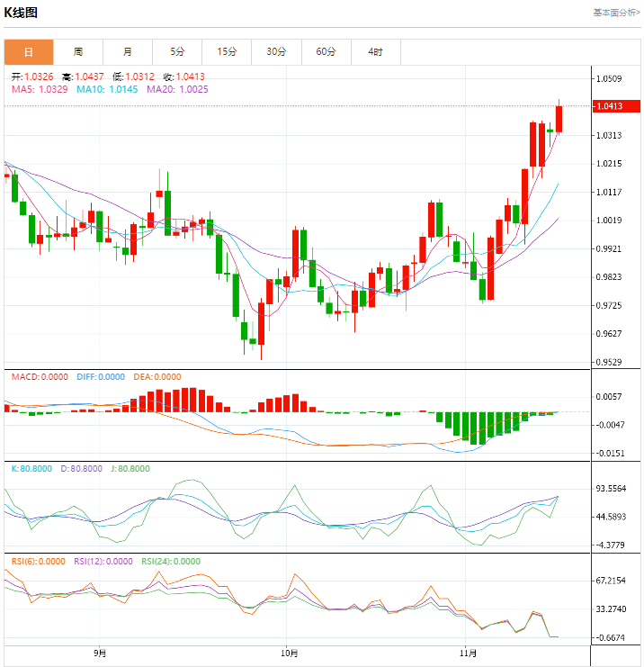
Task: Open the 5分 interval tab
Action: (177, 52)
